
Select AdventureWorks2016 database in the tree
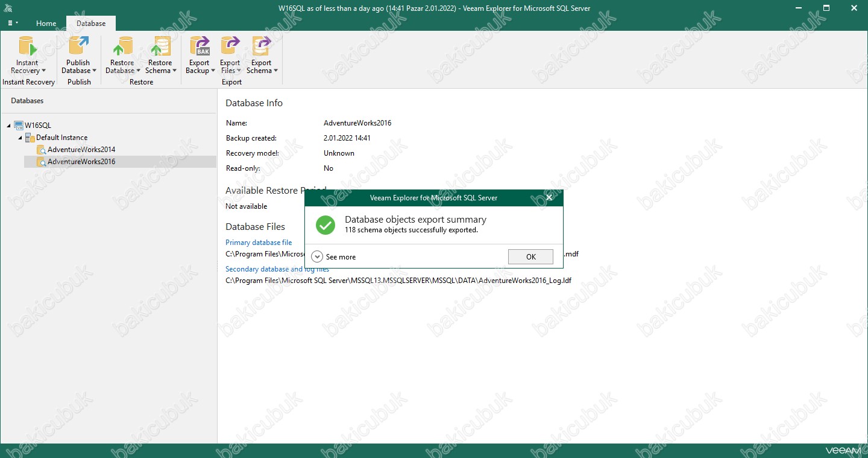(81, 162)
